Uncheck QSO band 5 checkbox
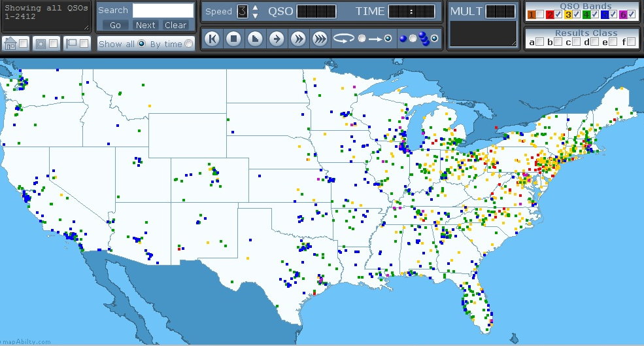The width and height of the screenshot is (644, 346). pyautogui.click(x=613, y=14)
